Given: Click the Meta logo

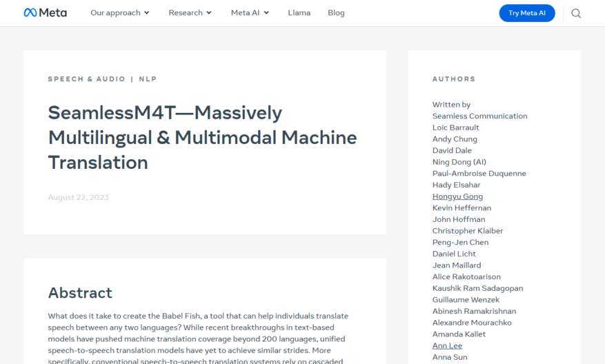Looking at the screenshot, I should pyautogui.click(x=45, y=12).
